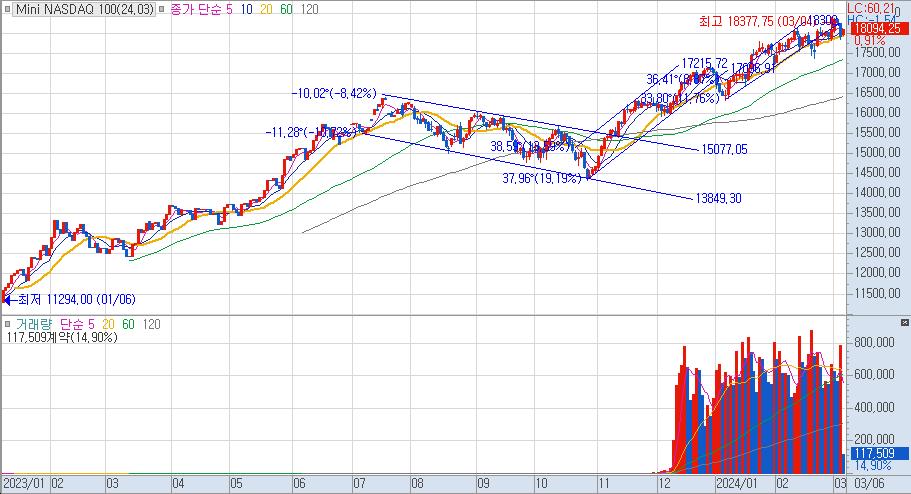Click the 17500,00 price axis label
This screenshot has height=494, width=911.
coord(877,52)
